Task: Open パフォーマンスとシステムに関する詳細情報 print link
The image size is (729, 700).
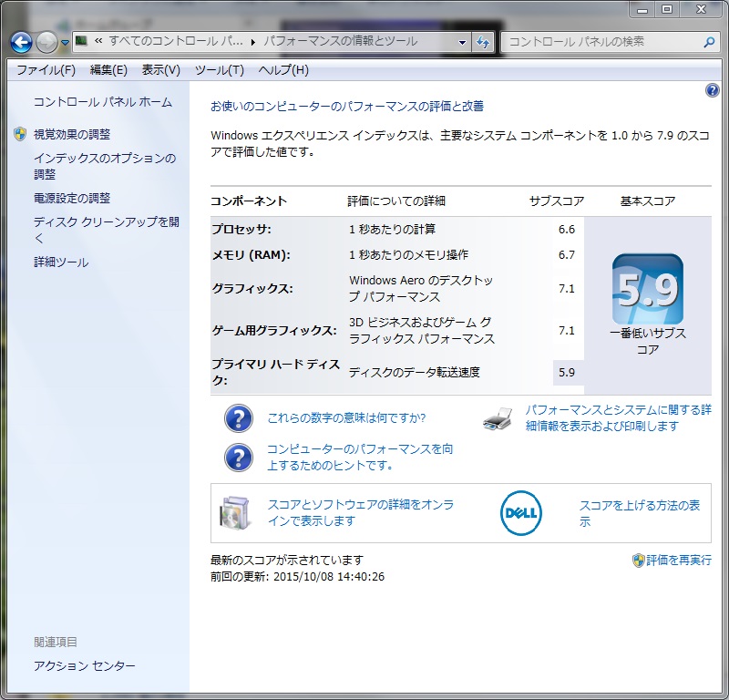Action: 619,417
